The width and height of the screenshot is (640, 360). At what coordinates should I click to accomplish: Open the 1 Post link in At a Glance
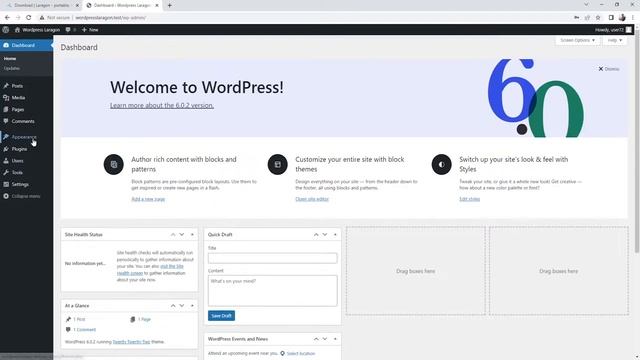click(x=79, y=319)
